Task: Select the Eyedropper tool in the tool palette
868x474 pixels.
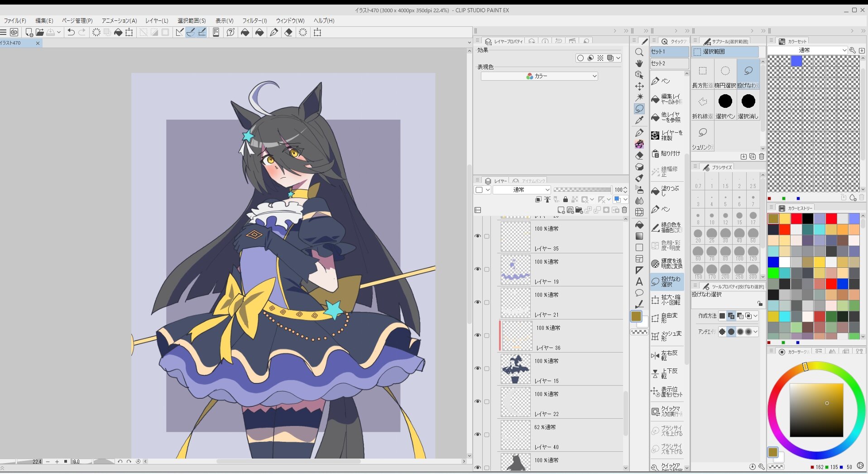Action: point(639,121)
